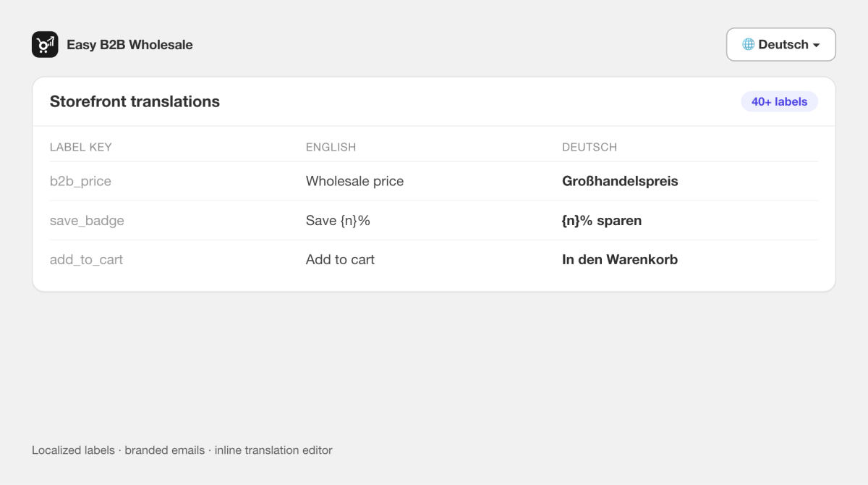868x485 pixels.
Task: Select the b2b_price label key
Action: point(80,181)
